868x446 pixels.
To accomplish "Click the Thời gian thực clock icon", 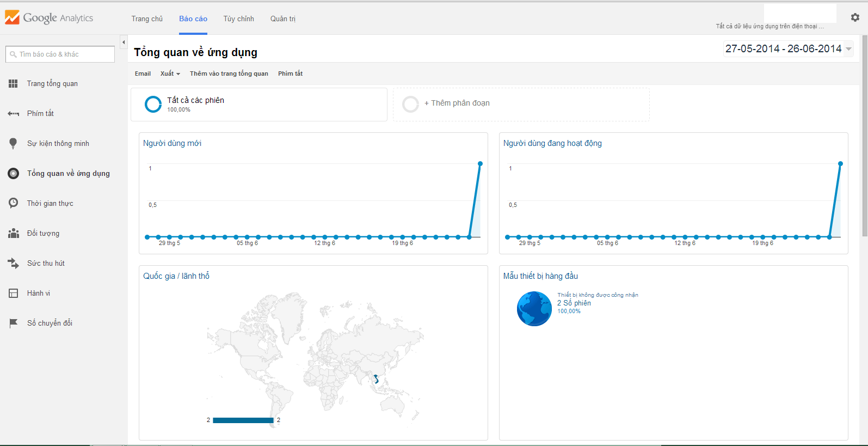I will click(x=13, y=203).
